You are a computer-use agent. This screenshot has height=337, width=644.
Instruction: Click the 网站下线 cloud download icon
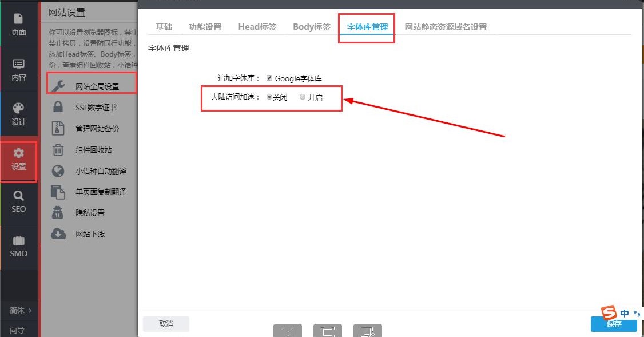coord(58,233)
